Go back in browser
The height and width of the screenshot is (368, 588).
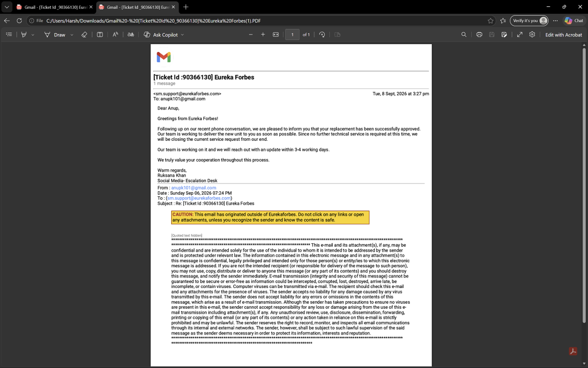pos(7,21)
